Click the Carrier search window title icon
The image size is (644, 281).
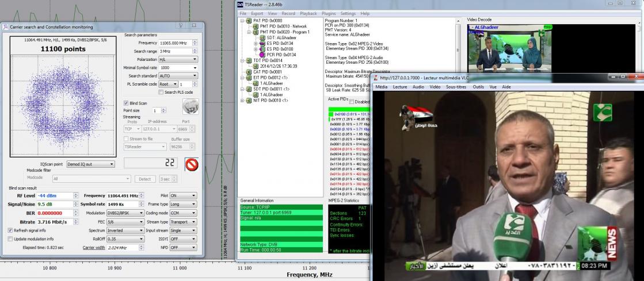pos(5,27)
